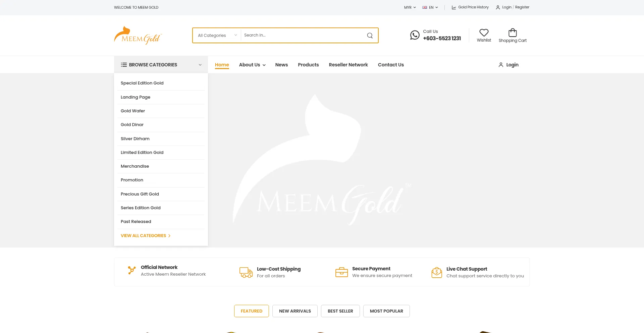Click the Browse Categories list icon
The height and width of the screenshot is (333, 644).
tap(124, 65)
